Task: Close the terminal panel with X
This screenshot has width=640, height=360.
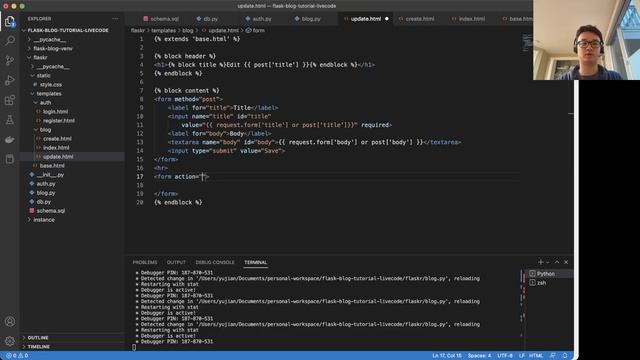Action: (566, 262)
